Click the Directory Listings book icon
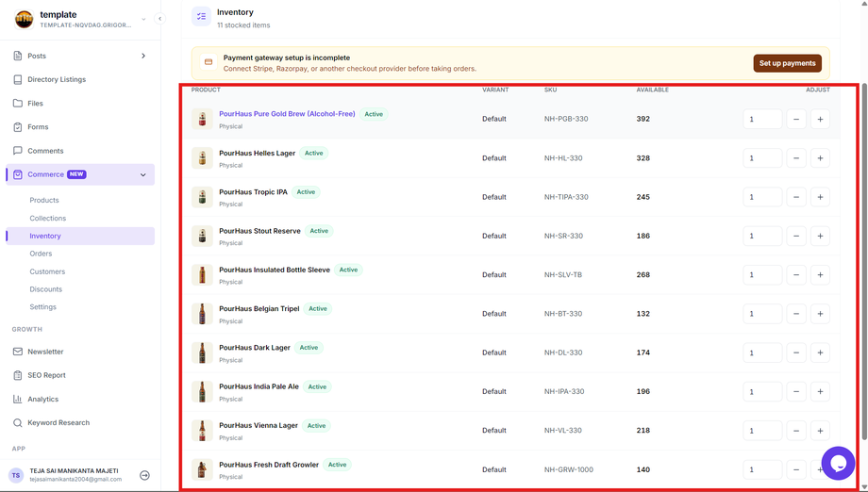The image size is (868, 492). point(18,79)
